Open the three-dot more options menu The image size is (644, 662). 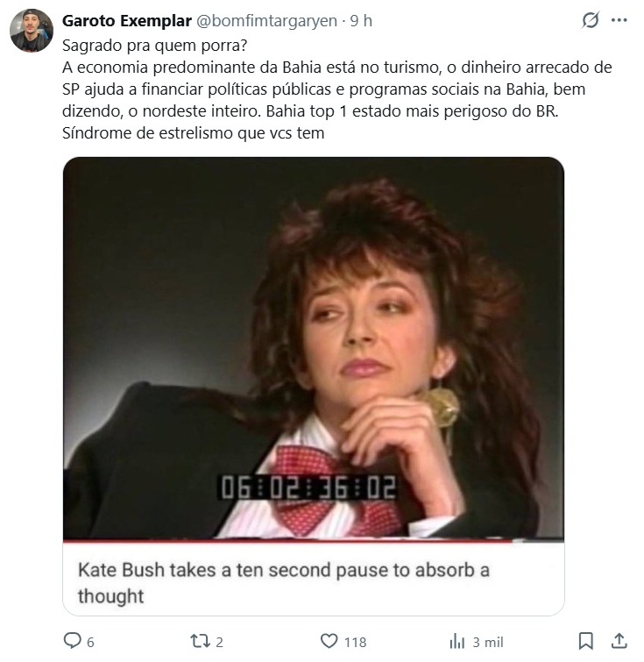pos(619,20)
